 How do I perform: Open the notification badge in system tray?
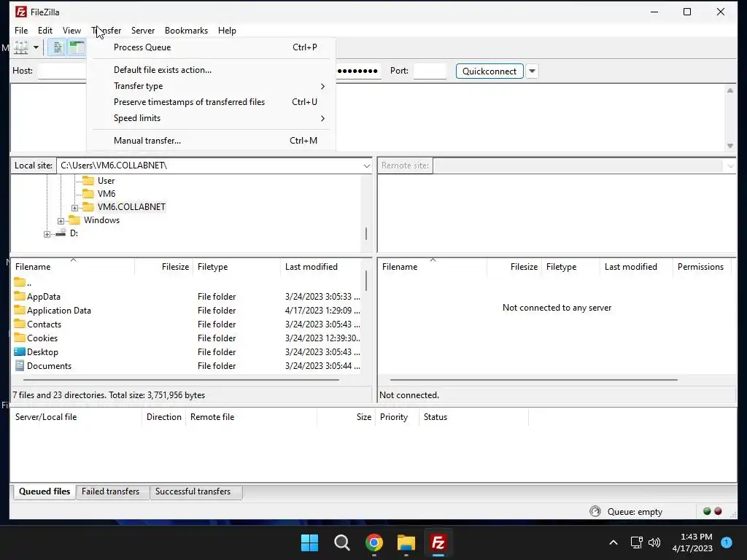(727, 542)
